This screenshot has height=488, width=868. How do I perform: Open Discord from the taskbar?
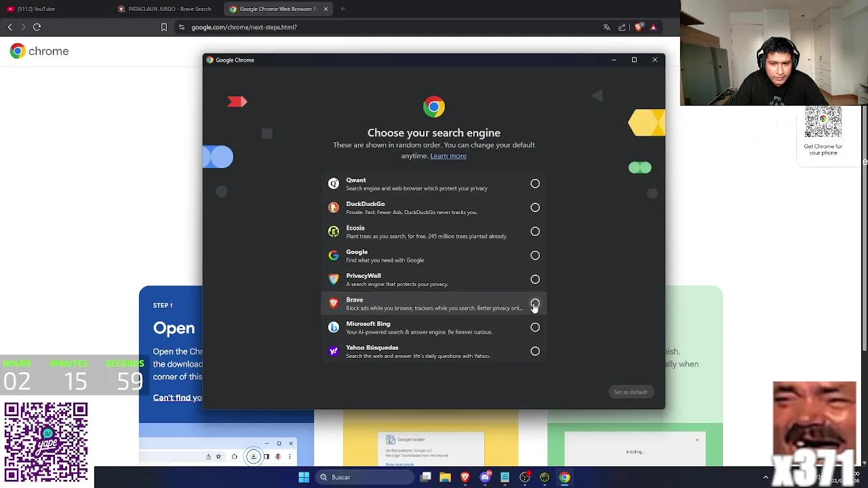pos(485,477)
